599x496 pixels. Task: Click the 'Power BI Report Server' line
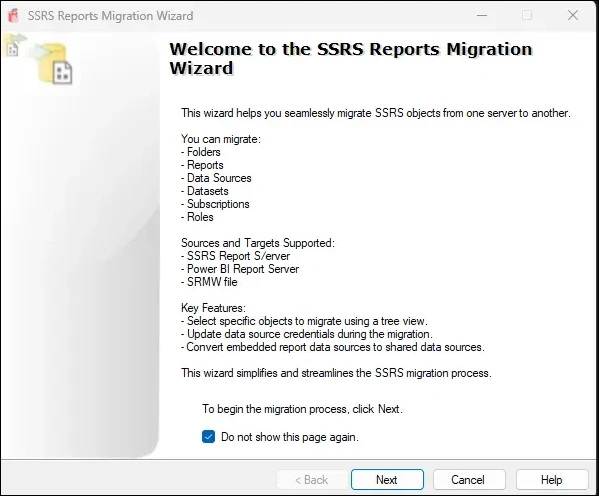pyautogui.click(x=240, y=269)
